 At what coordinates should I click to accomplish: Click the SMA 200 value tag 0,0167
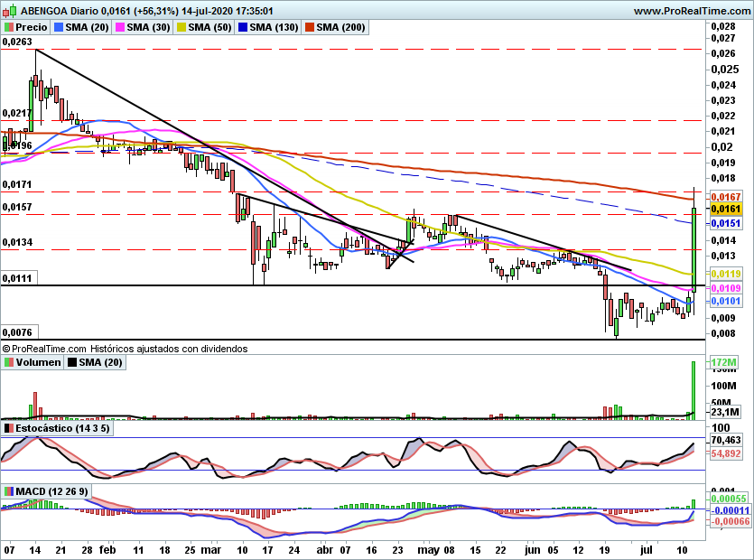click(x=726, y=197)
